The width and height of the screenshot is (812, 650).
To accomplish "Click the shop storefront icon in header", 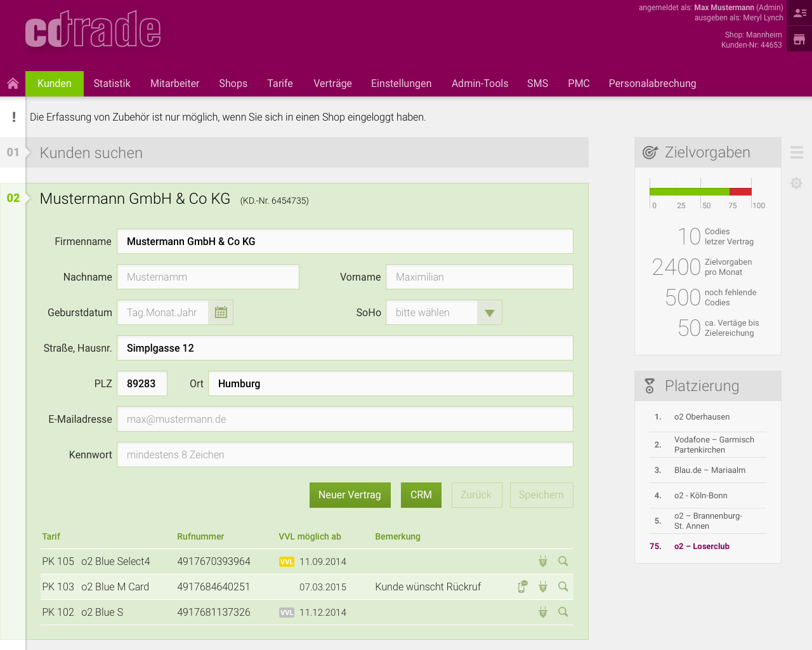I will 799,39.
